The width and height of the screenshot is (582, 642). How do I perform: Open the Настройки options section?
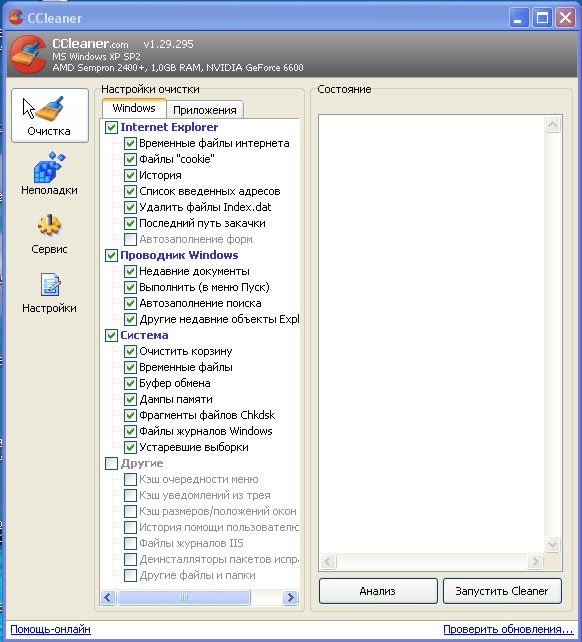pos(50,293)
